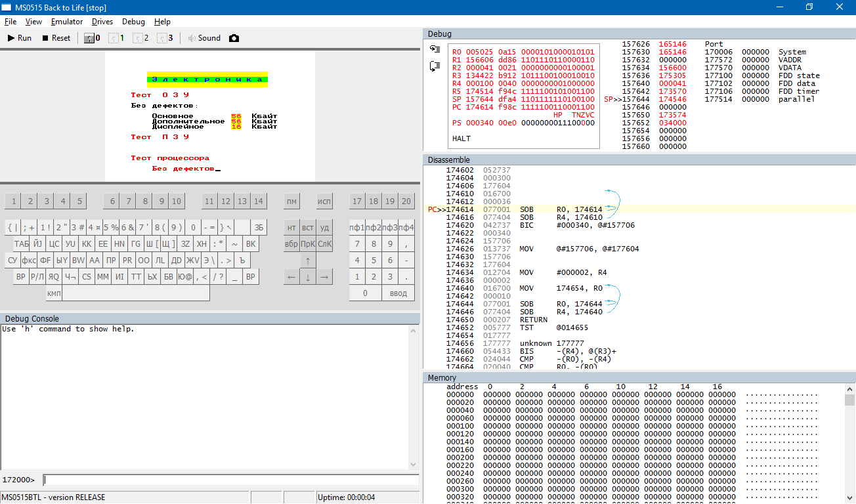The image size is (856, 504).
Task: Select floppy drive 0 icon
Action: click(x=93, y=38)
